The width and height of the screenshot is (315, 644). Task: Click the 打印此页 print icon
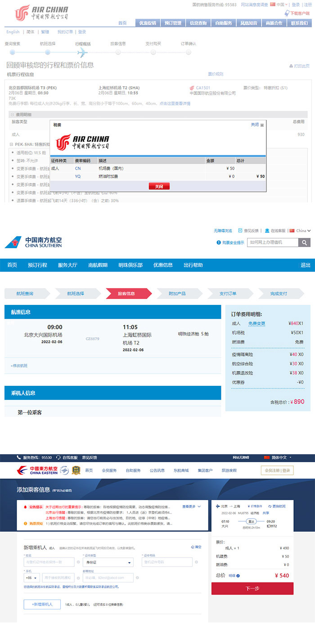click(x=291, y=66)
